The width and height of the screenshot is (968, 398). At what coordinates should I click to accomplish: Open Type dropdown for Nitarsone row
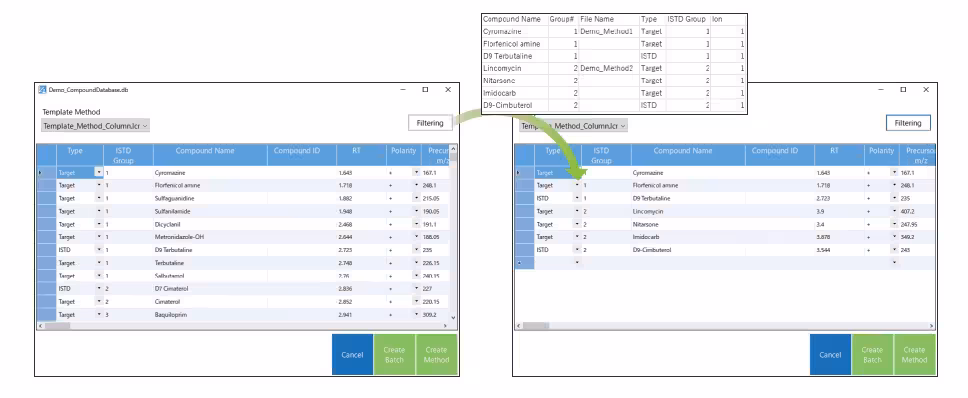coord(577,224)
